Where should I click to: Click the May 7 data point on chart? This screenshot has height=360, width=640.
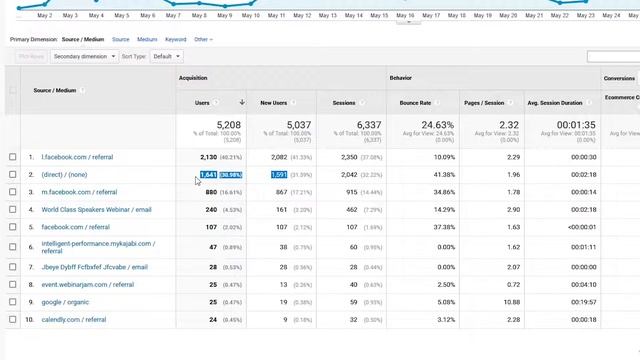coord(173,4)
